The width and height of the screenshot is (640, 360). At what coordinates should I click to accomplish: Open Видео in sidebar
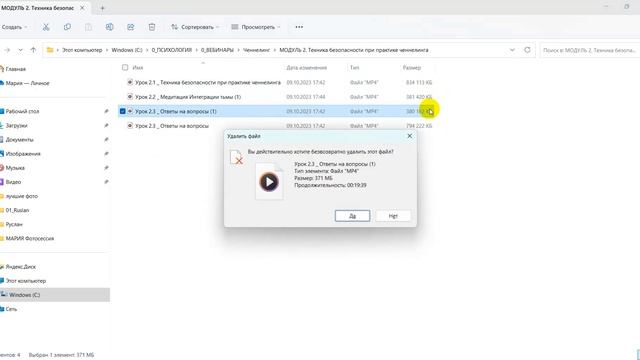click(x=13, y=182)
